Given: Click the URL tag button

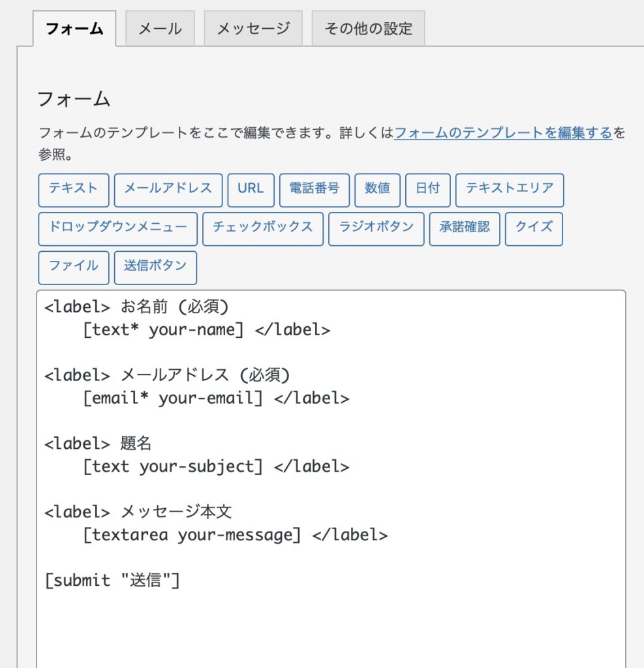Looking at the screenshot, I should point(251,190).
